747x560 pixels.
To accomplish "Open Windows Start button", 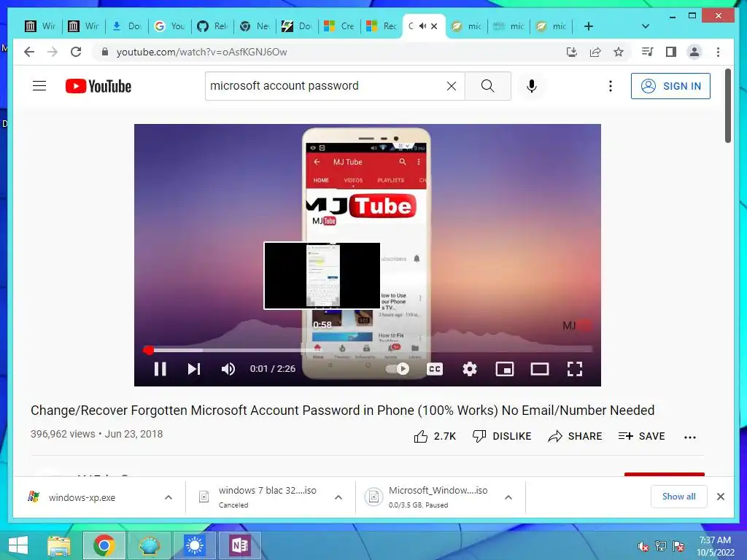I will pos(18,545).
